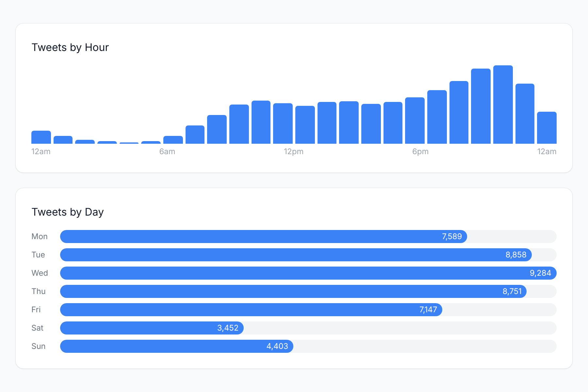Select the Sunday bar showing 4,403
The width and height of the screenshot is (588, 392).
point(177,346)
